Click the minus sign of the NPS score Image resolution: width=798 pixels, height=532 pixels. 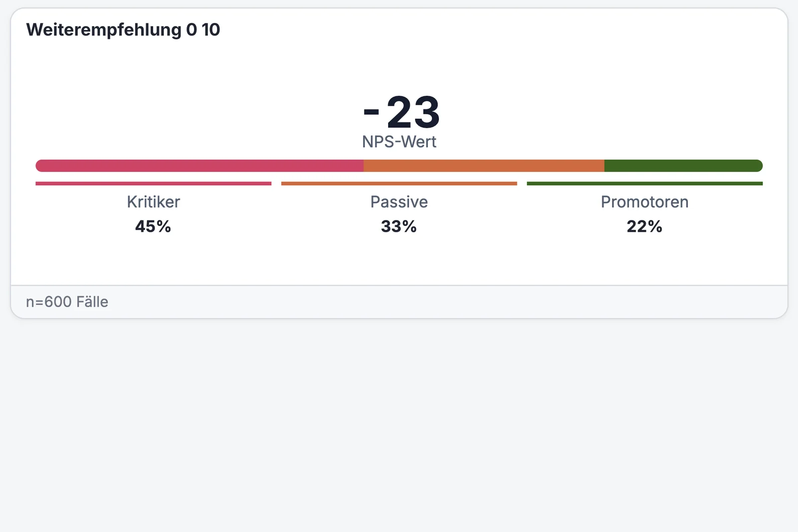(372, 112)
